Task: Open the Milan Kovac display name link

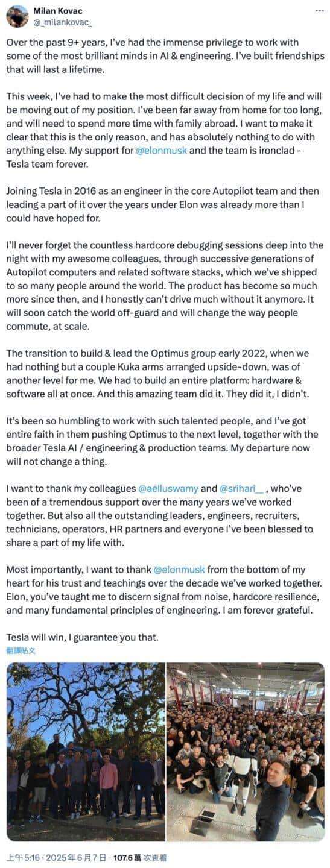Action: coord(59,11)
